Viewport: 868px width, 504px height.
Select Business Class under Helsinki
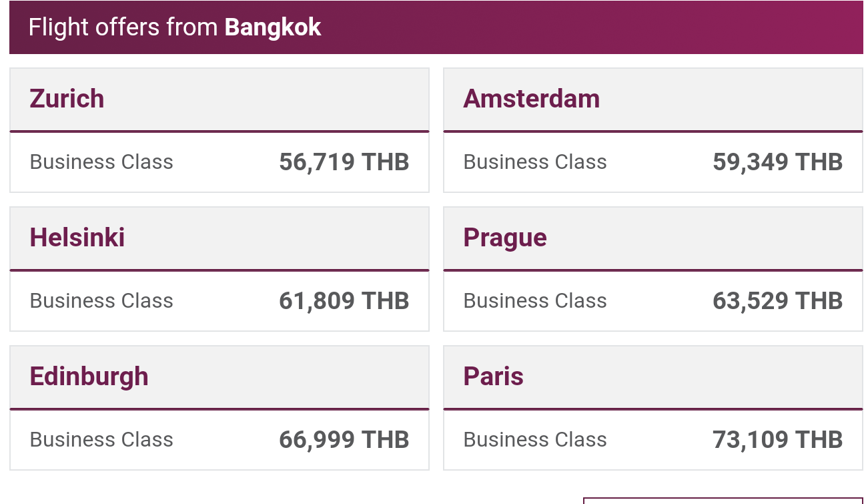coord(101,301)
